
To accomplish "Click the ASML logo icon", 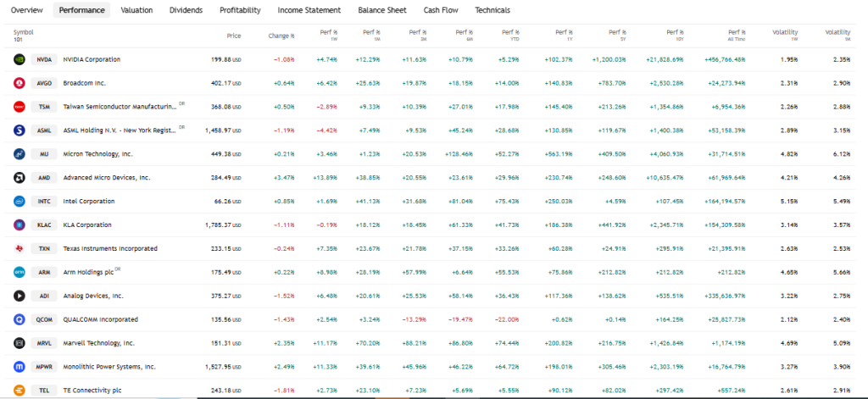I will (x=19, y=130).
